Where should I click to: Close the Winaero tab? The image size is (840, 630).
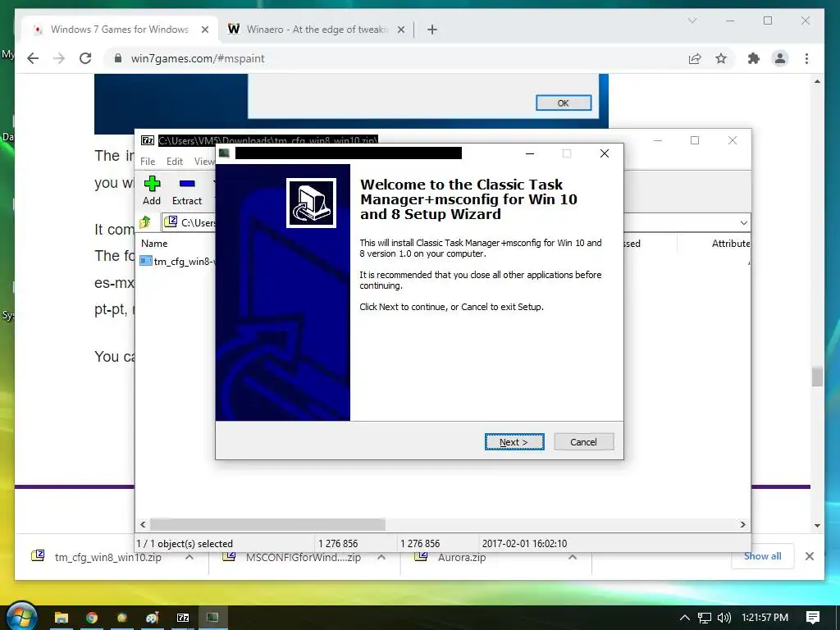[400, 30]
